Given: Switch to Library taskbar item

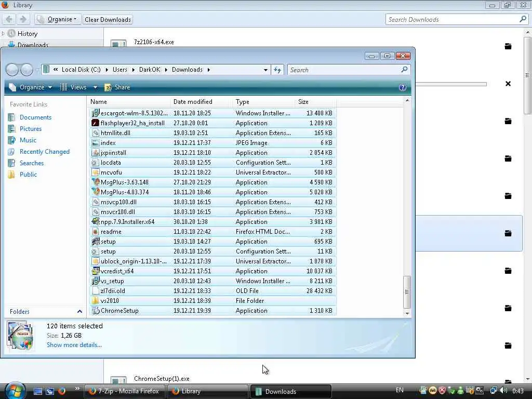Looking at the screenshot, I should [208, 391].
